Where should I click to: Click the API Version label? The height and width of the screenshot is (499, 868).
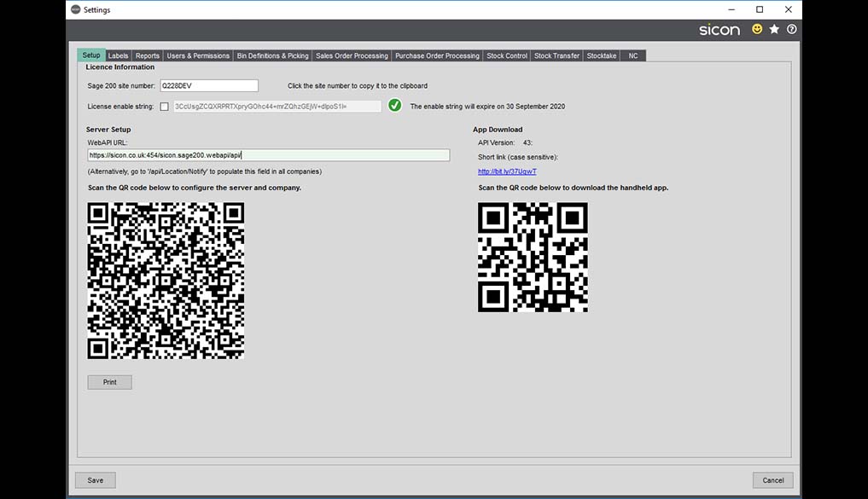[496, 142]
